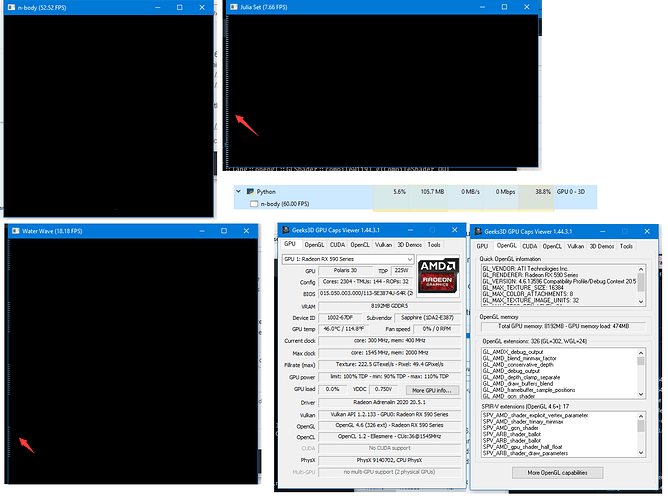The image size is (668, 500).
Task: Select GL_AMD_conservative_depth extension
Action: [x=518, y=365]
